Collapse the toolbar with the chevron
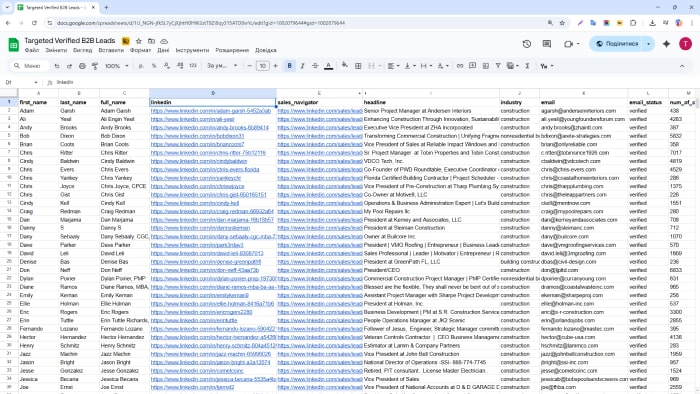 (x=682, y=66)
